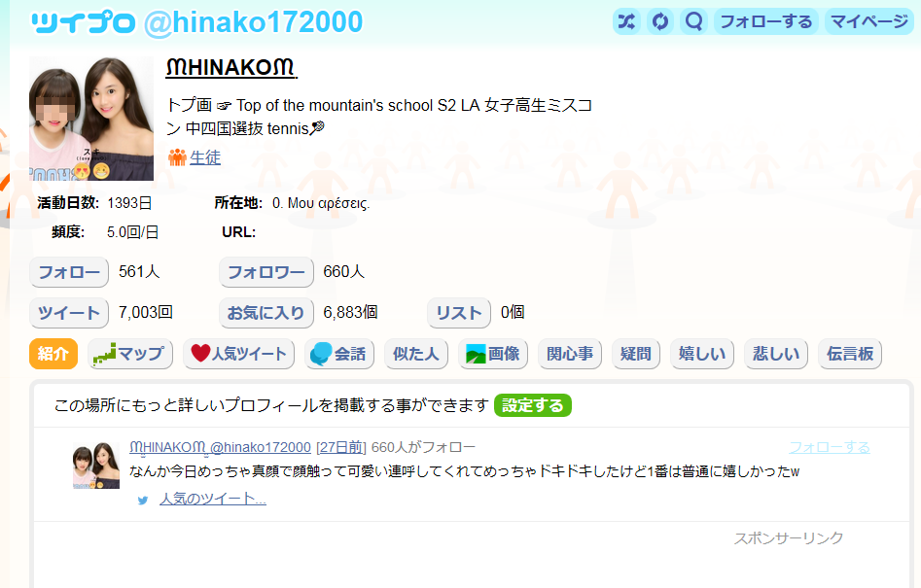Open the 人気ツイート heart tab
921x588 pixels.
click(x=238, y=354)
